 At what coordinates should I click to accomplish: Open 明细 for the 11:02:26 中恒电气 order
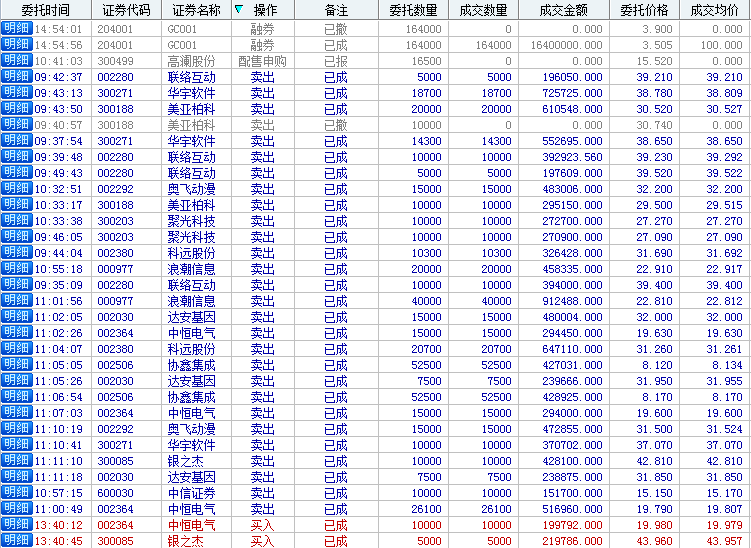click(x=17, y=333)
